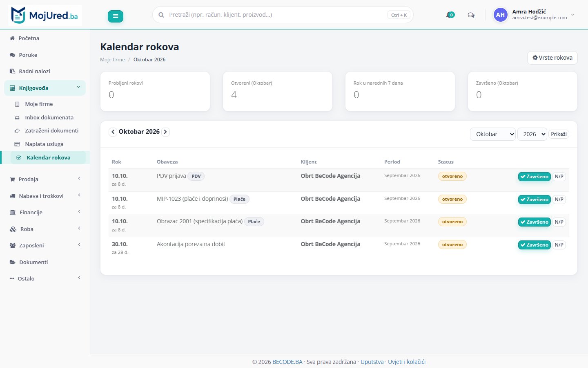Toggle the sidebar hamburger button
This screenshot has width=588, height=368.
116,16
